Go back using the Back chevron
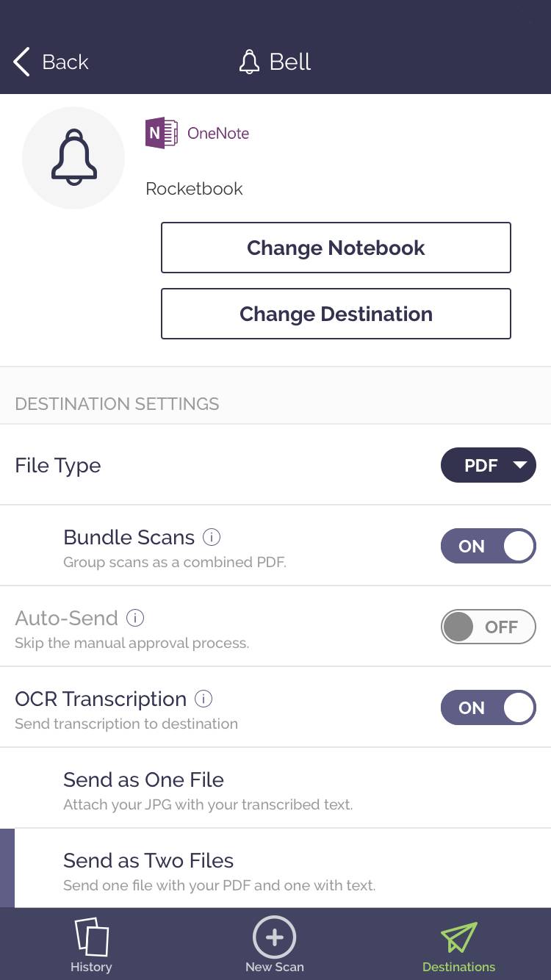The image size is (551, 980). tap(22, 62)
